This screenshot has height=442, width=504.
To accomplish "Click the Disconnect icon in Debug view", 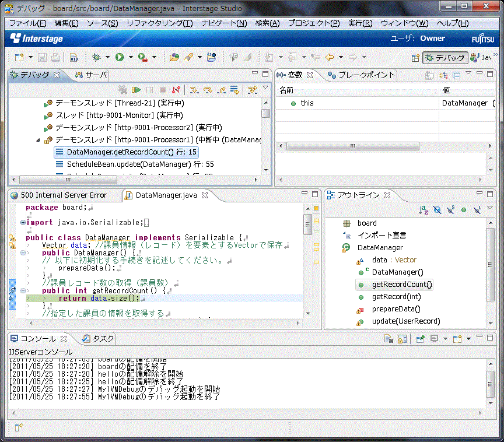I will point(176,90).
